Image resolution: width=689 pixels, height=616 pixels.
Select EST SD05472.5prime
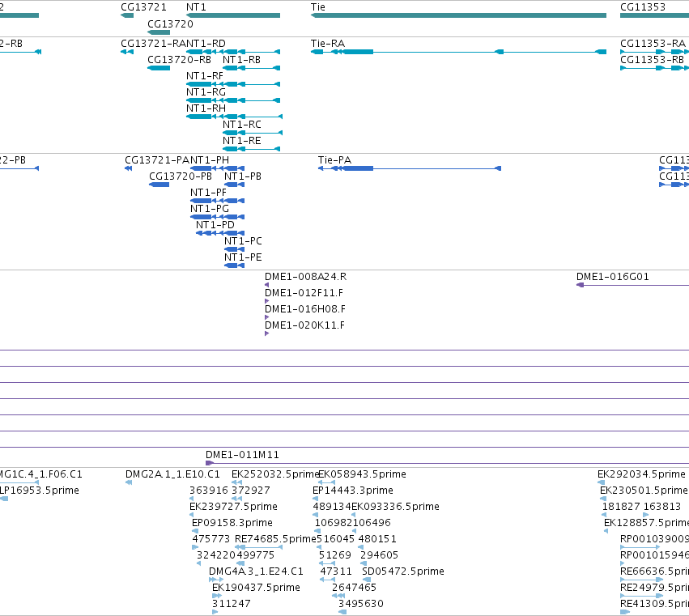367,580
